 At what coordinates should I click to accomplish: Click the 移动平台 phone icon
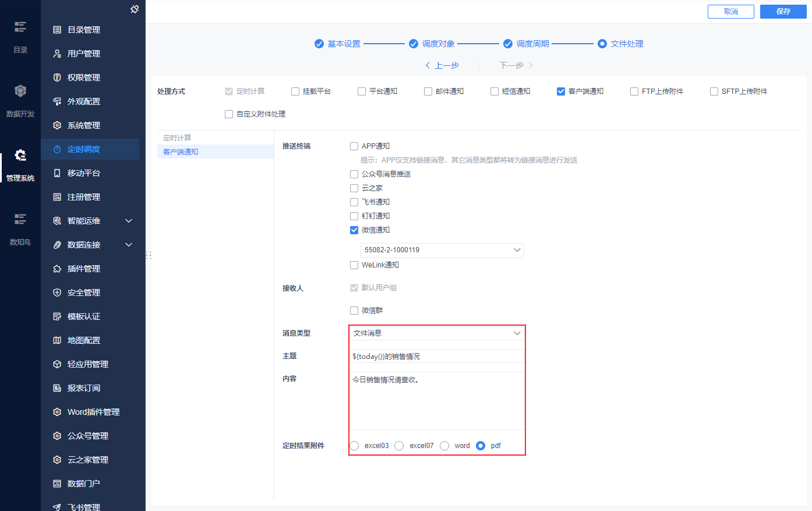(57, 173)
